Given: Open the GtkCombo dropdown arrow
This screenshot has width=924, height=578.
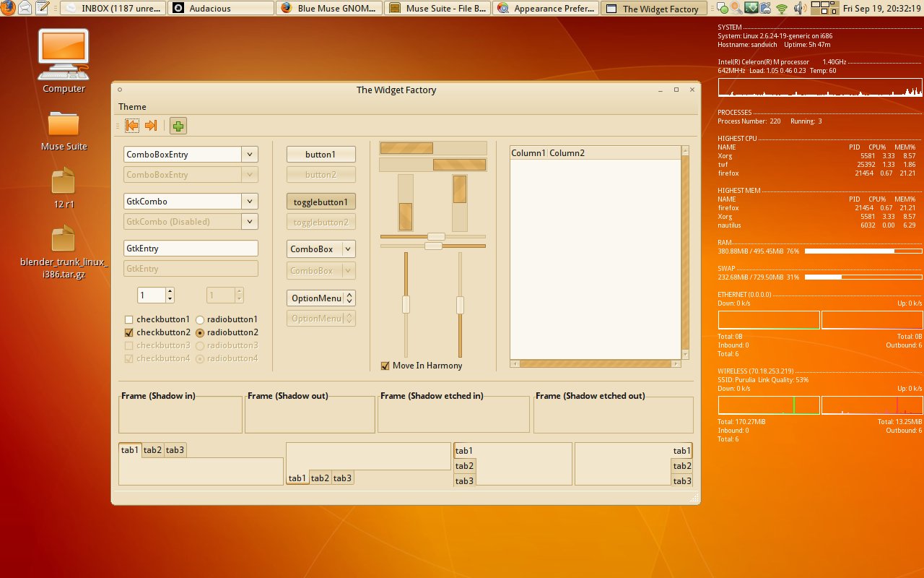Looking at the screenshot, I should pos(250,202).
